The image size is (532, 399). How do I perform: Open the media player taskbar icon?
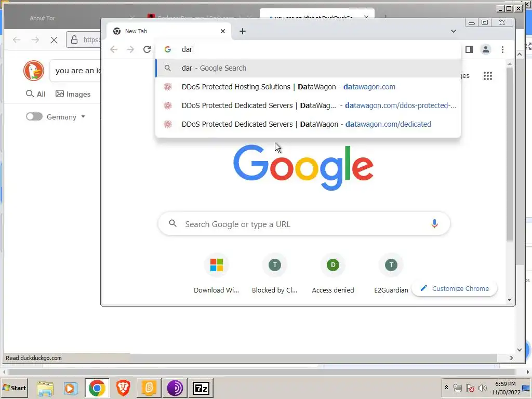[70, 388]
